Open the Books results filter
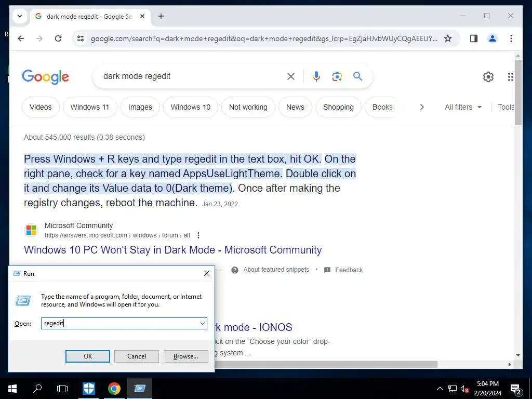The height and width of the screenshot is (399, 532). click(382, 107)
